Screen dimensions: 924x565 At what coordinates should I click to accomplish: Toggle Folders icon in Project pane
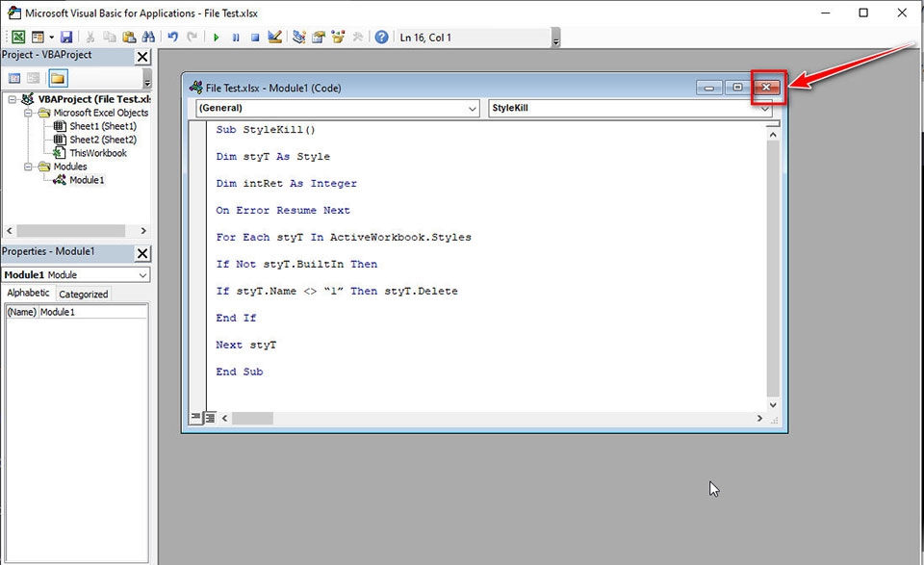pos(58,78)
